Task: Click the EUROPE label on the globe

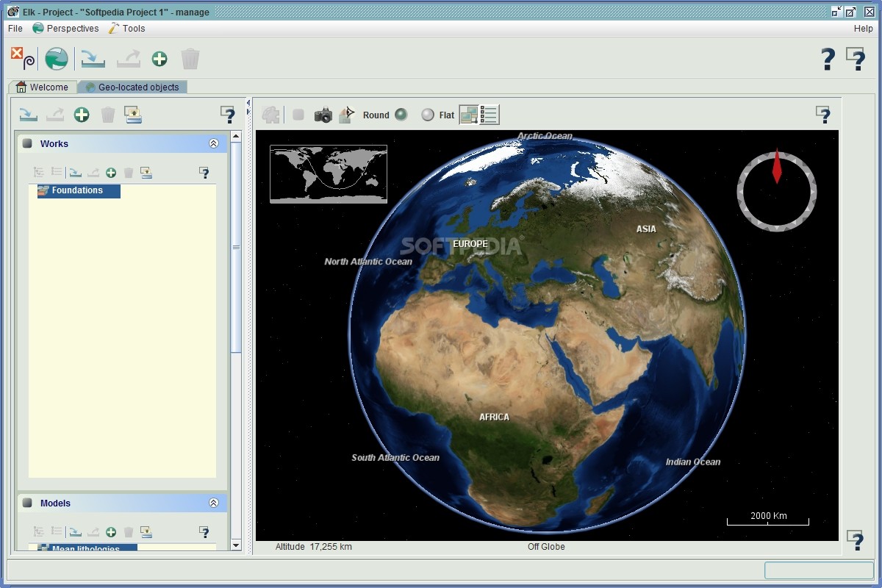Action: (470, 244)
